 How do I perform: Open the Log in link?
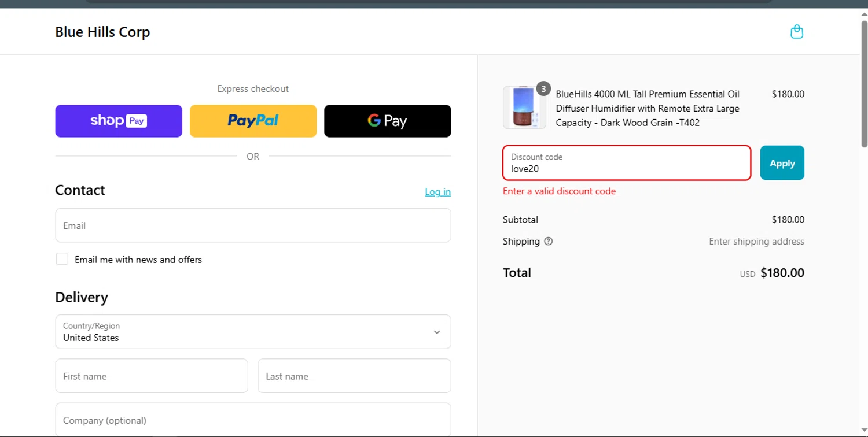point(437,192)
